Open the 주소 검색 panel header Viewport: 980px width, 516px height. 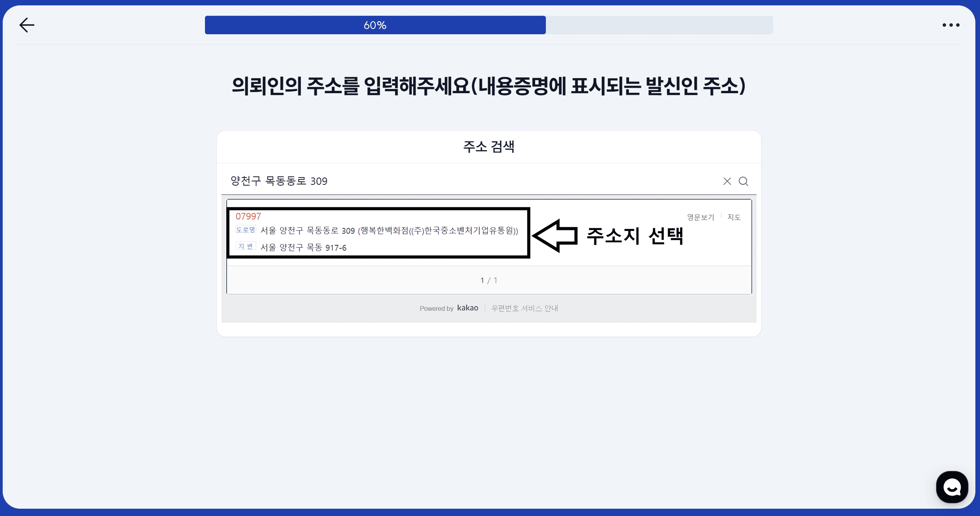[x=489, y=147]
